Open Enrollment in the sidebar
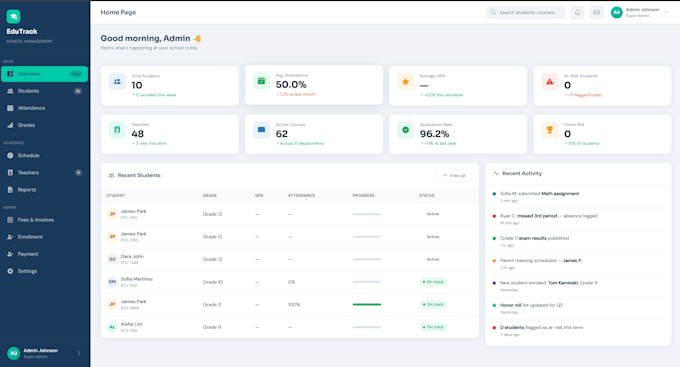Viewport: 680px width, 367px height. tap(44, 237)
